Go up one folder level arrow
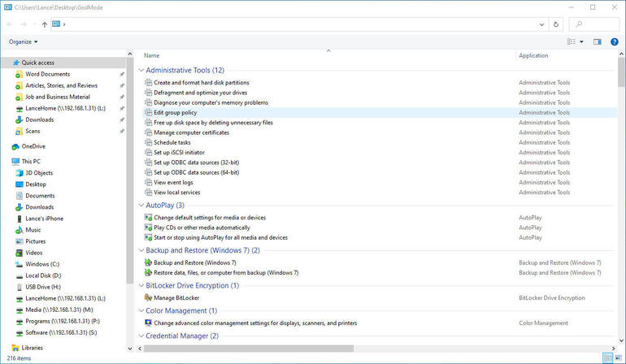 44,24
